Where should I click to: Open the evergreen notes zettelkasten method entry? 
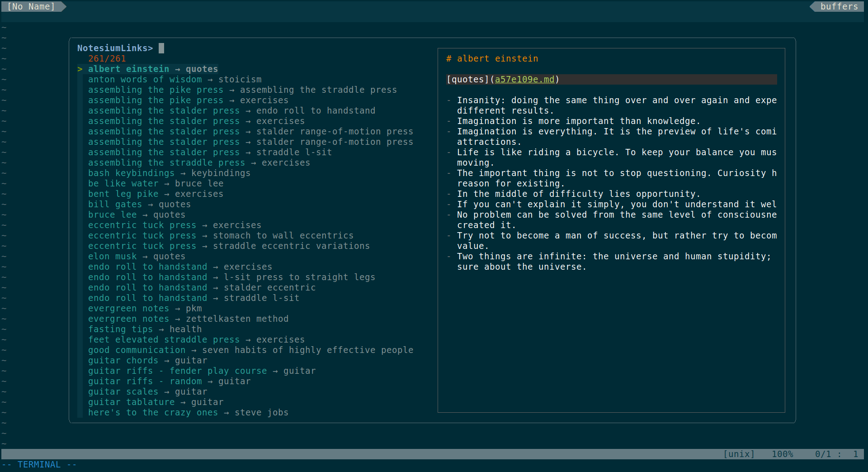pos(188,319)
